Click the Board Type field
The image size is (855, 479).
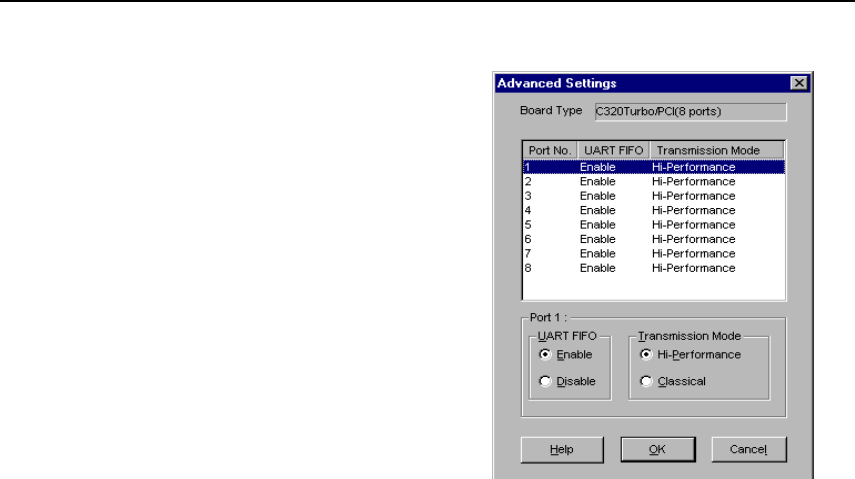point(688,111)
